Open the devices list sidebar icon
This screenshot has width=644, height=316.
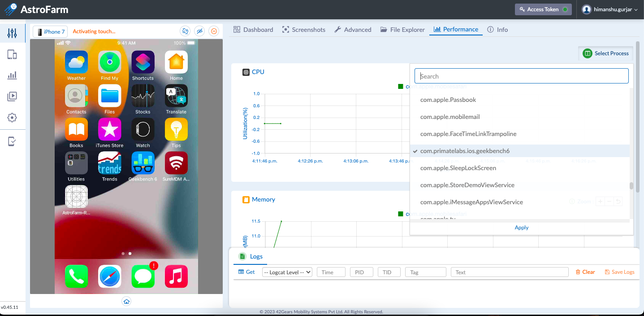[x=12, y=55]
